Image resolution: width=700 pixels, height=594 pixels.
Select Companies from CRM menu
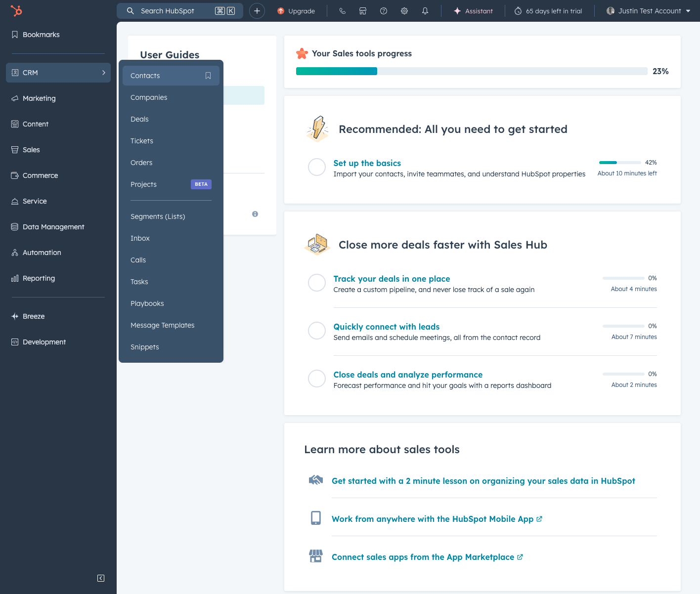tap(171, 97)
